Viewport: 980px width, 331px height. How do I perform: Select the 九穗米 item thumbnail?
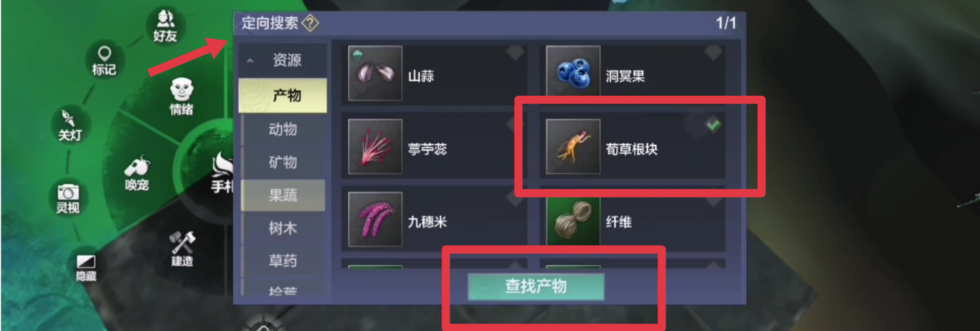coord(375,219)
